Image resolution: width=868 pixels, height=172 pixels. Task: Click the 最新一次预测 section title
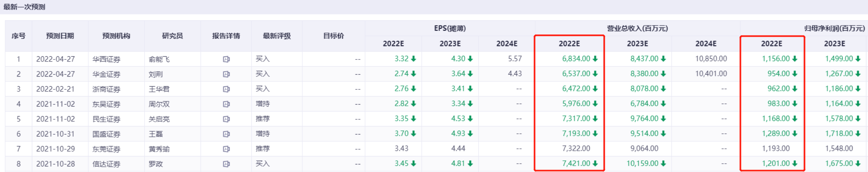pos(24,7)
